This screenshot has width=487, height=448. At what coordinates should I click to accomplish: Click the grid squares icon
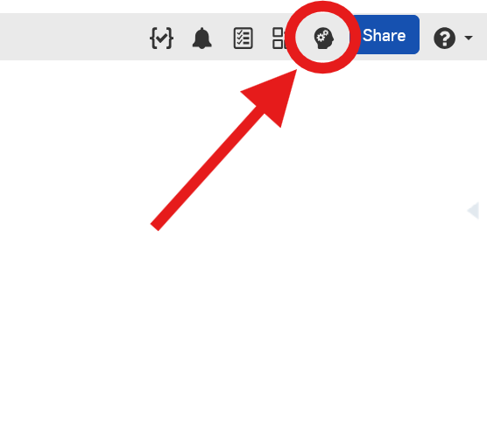coord(279,38)
